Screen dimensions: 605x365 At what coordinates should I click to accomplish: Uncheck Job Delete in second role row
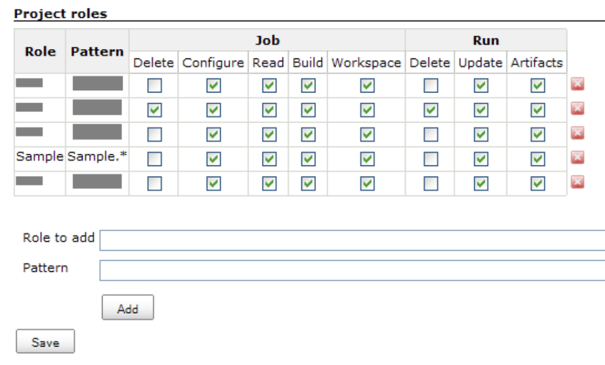154,110
